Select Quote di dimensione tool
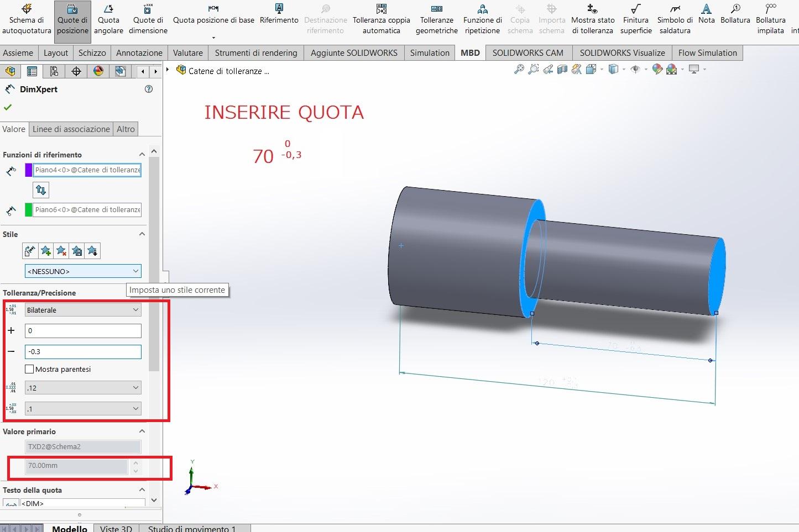The image size is (799, 532). click(148, 19)
